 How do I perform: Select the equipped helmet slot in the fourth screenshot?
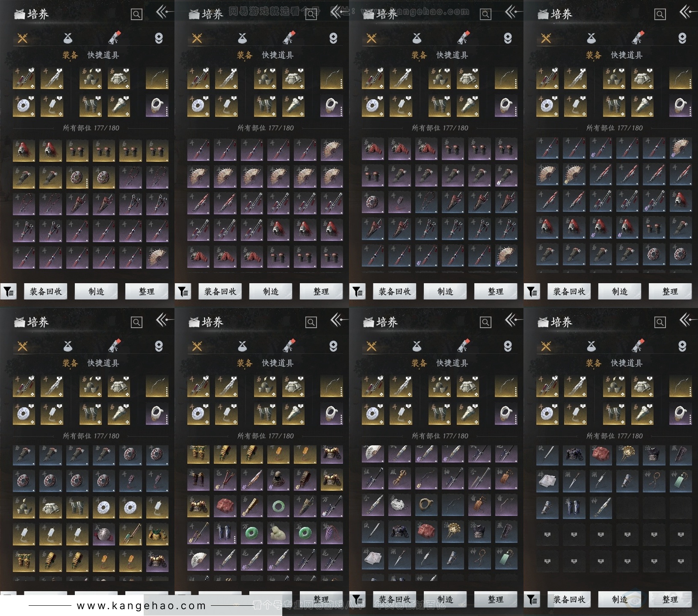click(x=614, y=78)
